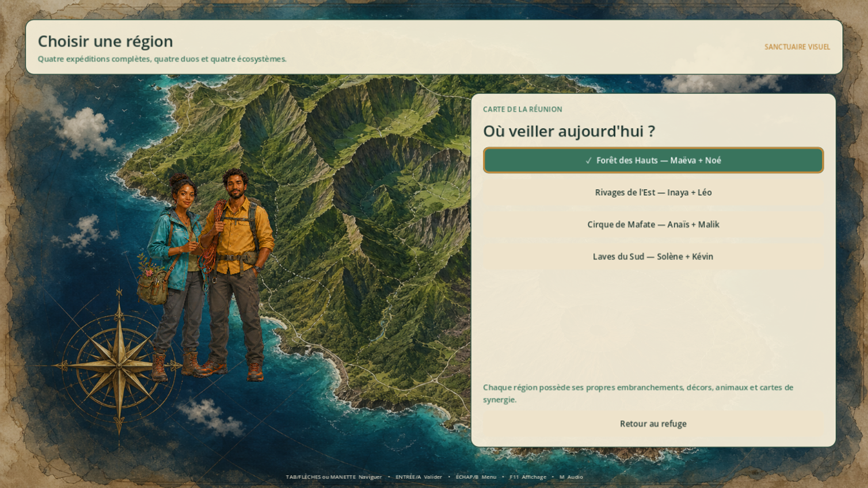868x488 pixels.
Task: Click Retour au refuge button
Action: (x=653, y=424)
